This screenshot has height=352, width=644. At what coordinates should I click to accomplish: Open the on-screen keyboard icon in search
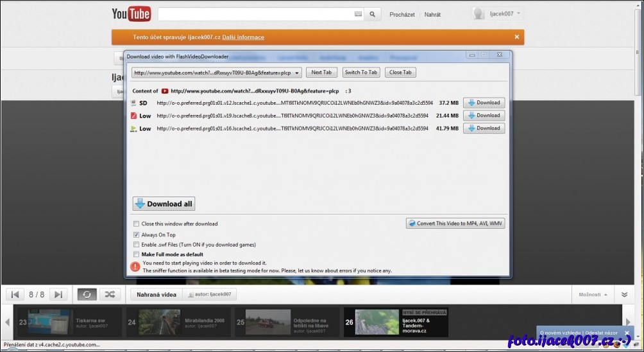pyautogui.click(x=358, y=14)
